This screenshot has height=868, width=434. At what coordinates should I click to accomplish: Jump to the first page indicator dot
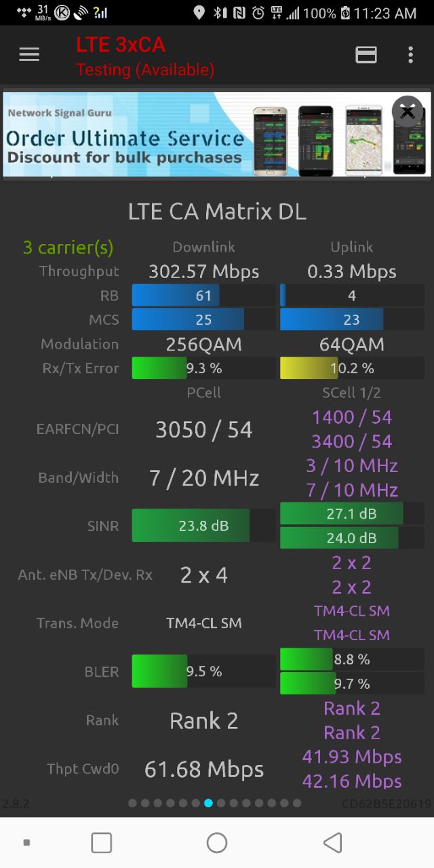click(132, 803)
